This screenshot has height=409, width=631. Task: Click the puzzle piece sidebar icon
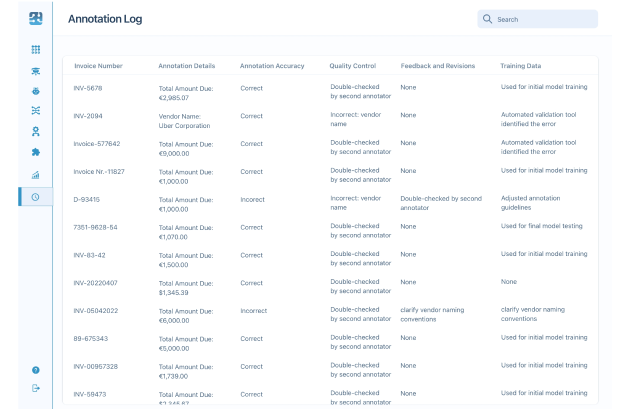(x=36, y=153)
